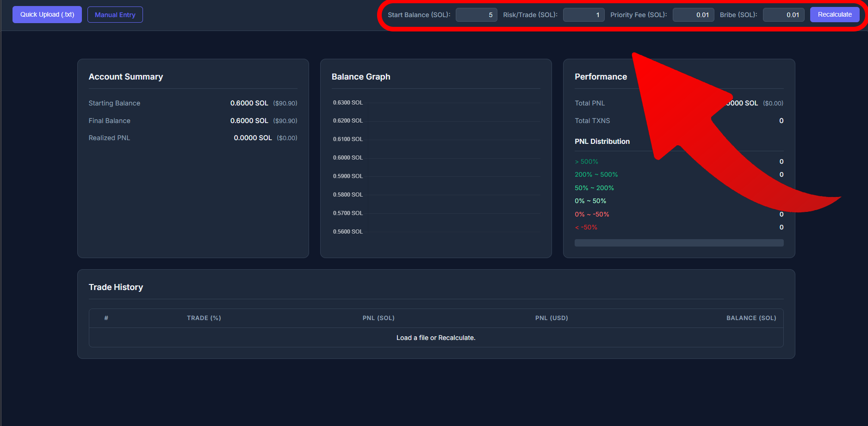
Task: Focus the Start Balance (SOL) input
Action: point(477,15)
